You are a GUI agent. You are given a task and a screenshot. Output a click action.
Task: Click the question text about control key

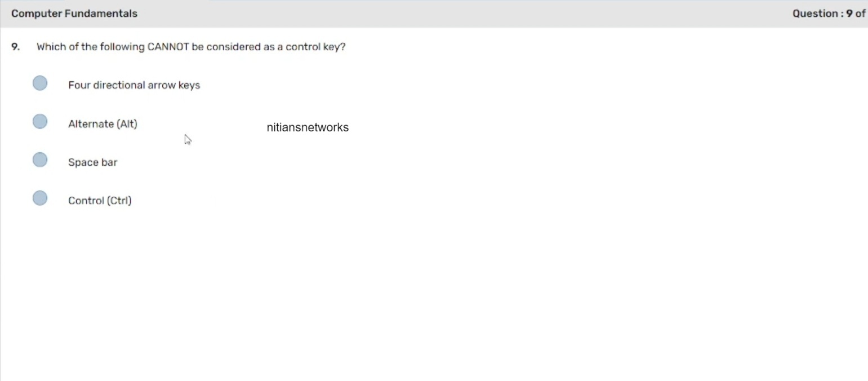(x=191, y=47)
